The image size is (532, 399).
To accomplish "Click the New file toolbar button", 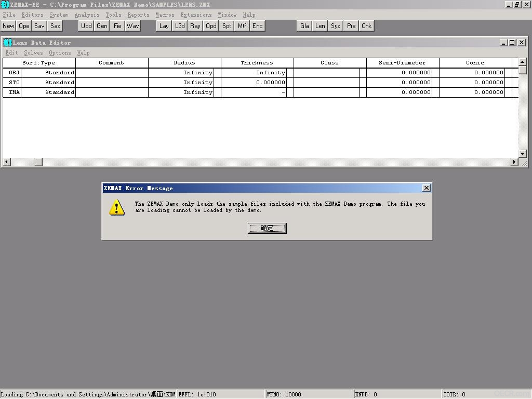I will pyautogui.click(x=8, y=26).
